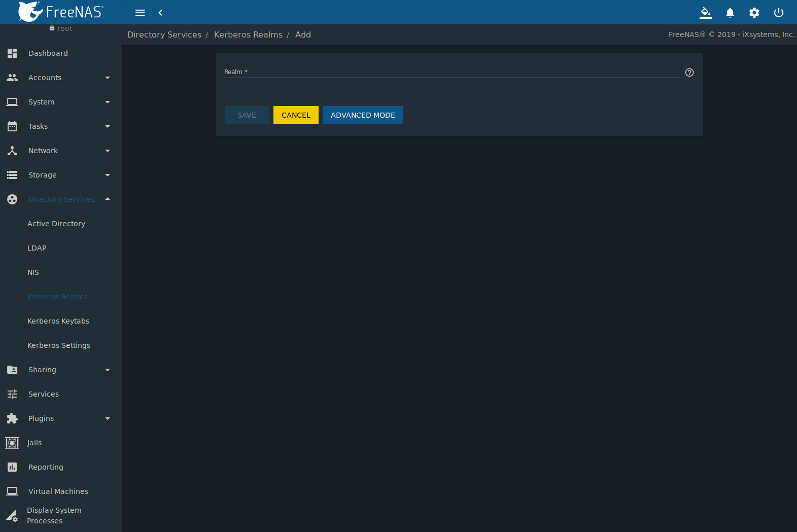The image size is (797, 532).
Task: Expand the Storage menu arrow
Action: 108,175
